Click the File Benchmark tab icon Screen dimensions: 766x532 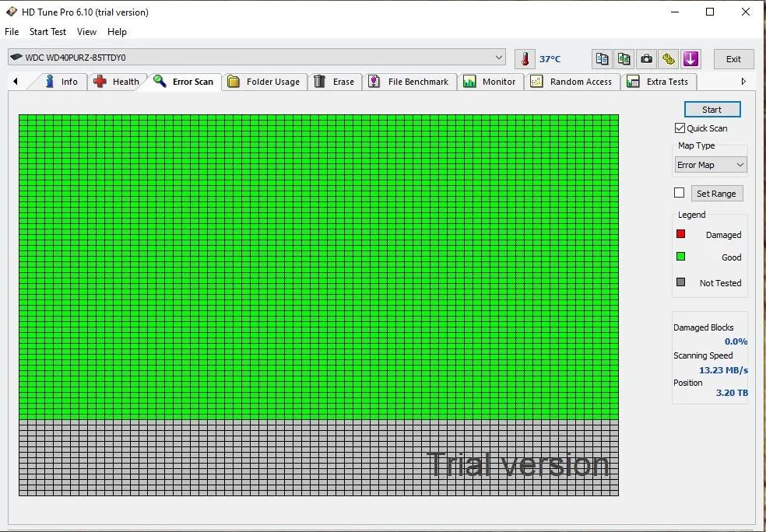(374, 81)
